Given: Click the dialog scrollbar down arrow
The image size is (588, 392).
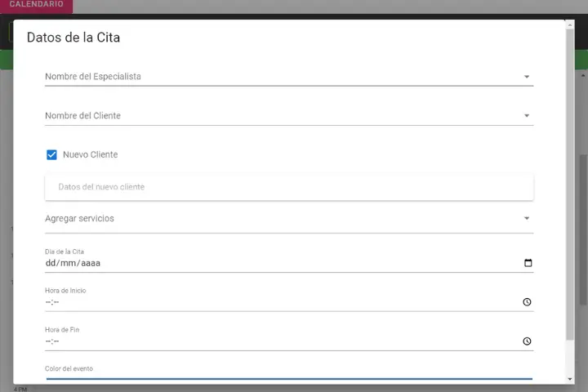Looking at the screenshot, I should pyautogui.click(x=570, y=379).
